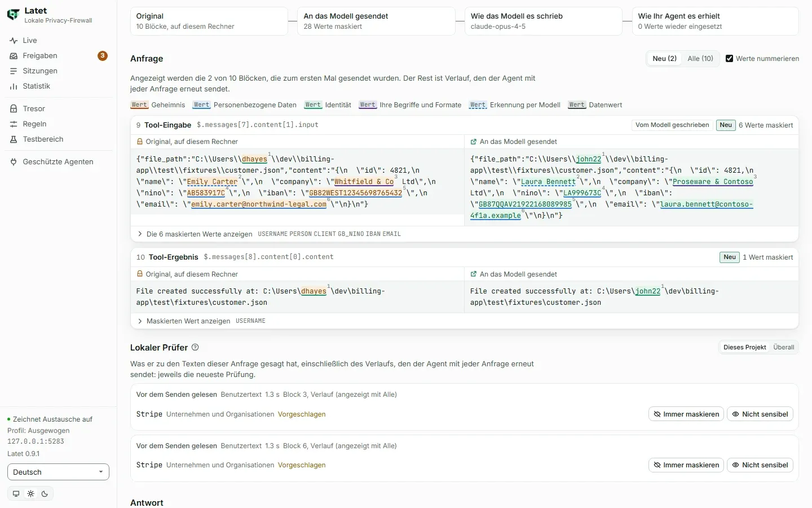This screenshot has width=812, height=508.
Task: Click the Regeln sliders icon
Action: coord(14,124)
